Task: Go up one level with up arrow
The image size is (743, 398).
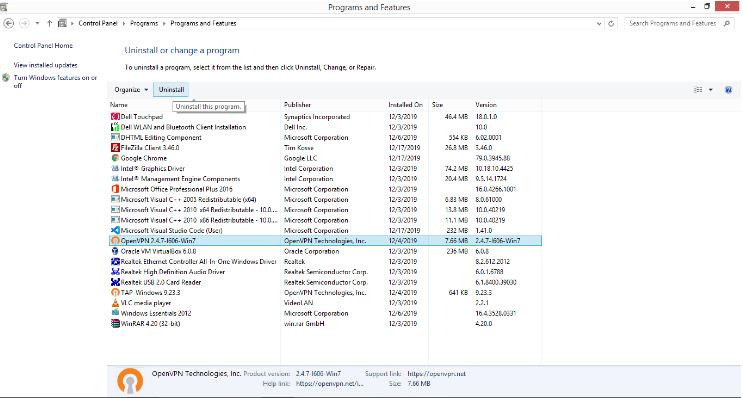Action: pos(49,23)
